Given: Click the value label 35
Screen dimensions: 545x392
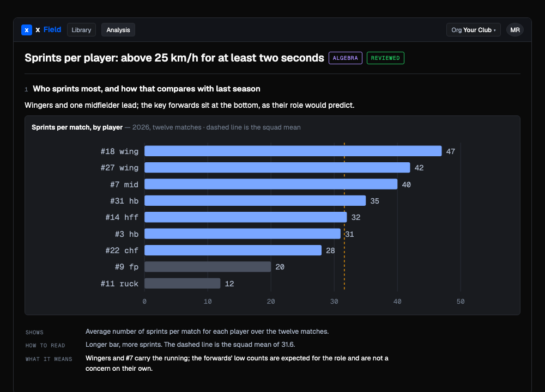Looking at the screenshot, I should tap(375, 201).
